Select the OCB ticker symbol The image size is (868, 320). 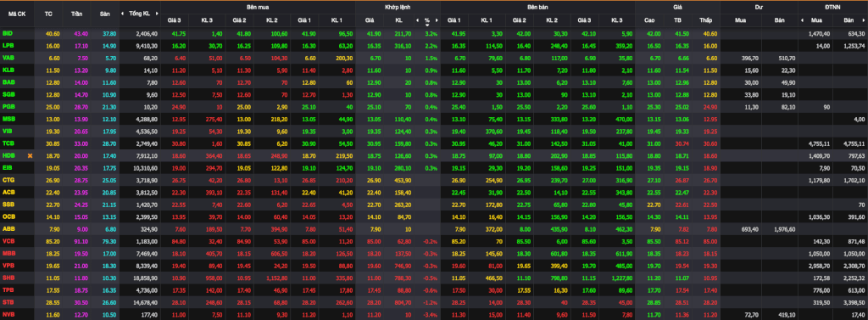tap(8, 216)
